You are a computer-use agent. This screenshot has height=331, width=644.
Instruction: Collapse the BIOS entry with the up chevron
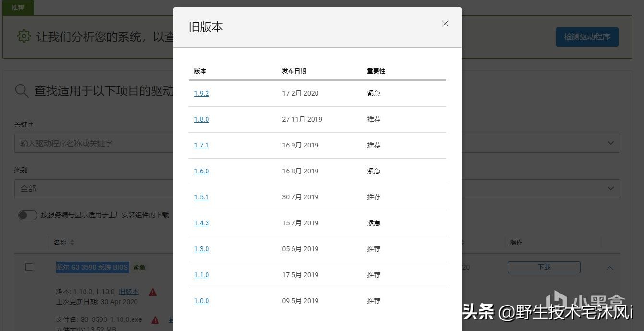[609, 268]
